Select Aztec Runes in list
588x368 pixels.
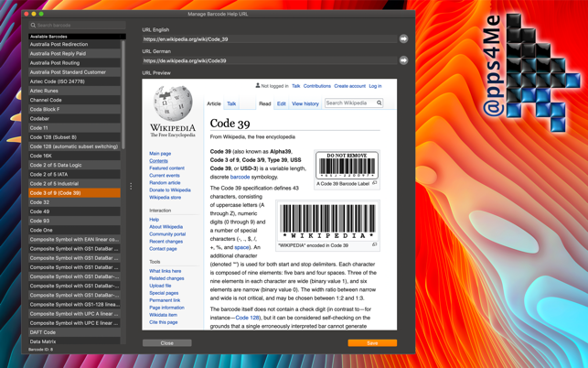tap(75, 91)
